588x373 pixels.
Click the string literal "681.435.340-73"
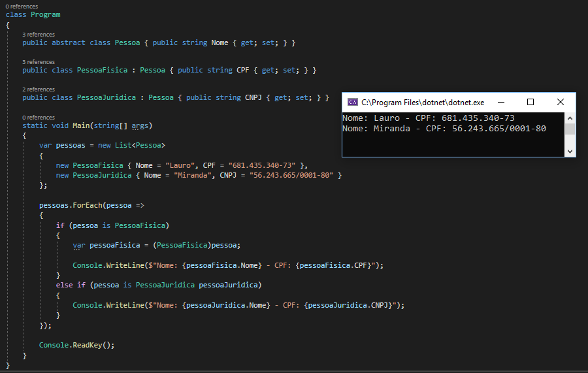pyautogui.click(x=262, y=165)
